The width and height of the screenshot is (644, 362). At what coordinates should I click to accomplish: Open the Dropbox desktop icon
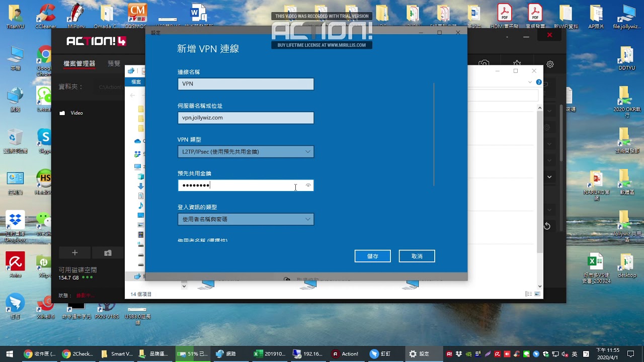tap(15, 227)
